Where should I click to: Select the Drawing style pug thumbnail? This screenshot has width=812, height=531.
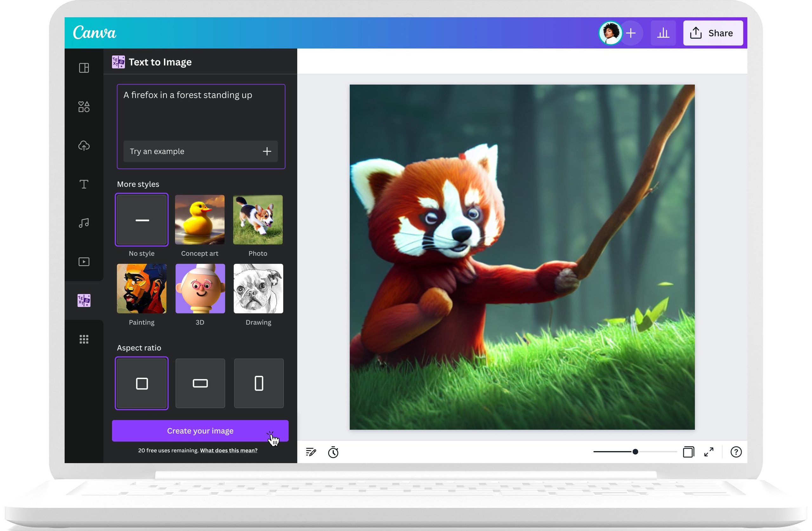point(258,289)
